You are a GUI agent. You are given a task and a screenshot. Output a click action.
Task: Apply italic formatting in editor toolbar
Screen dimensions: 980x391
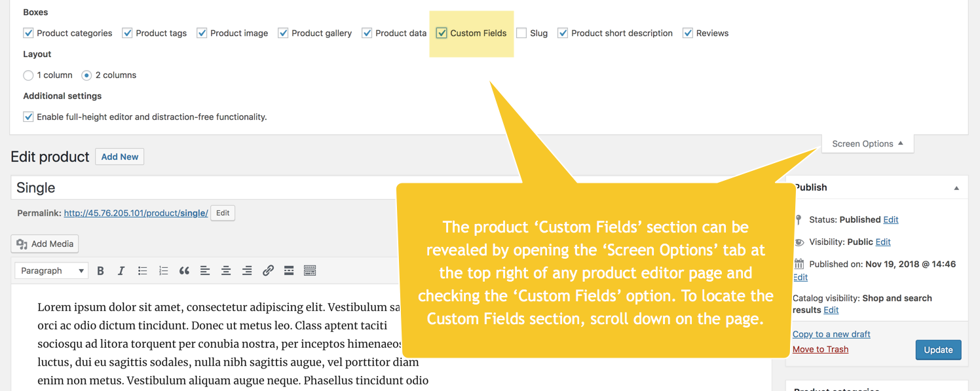pos(121,270)
